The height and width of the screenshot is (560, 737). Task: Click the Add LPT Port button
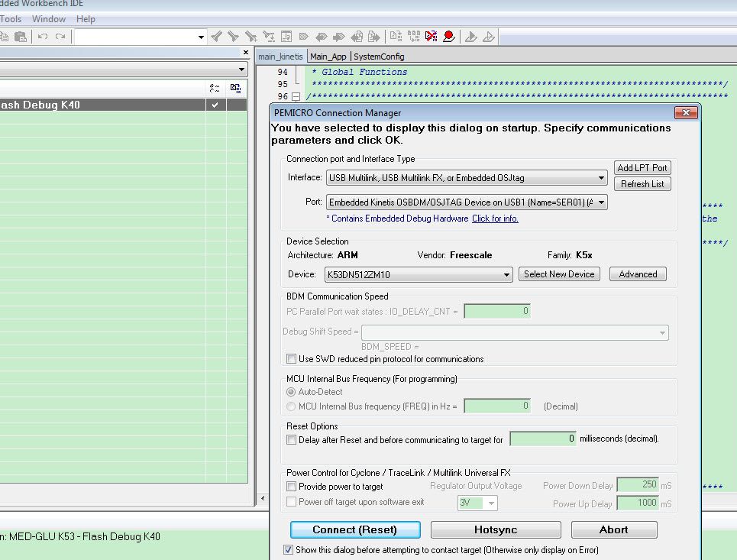642,168
